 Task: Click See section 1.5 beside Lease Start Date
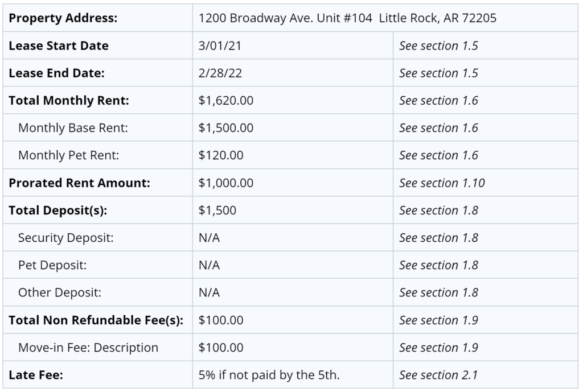click(x=438, y=46)
